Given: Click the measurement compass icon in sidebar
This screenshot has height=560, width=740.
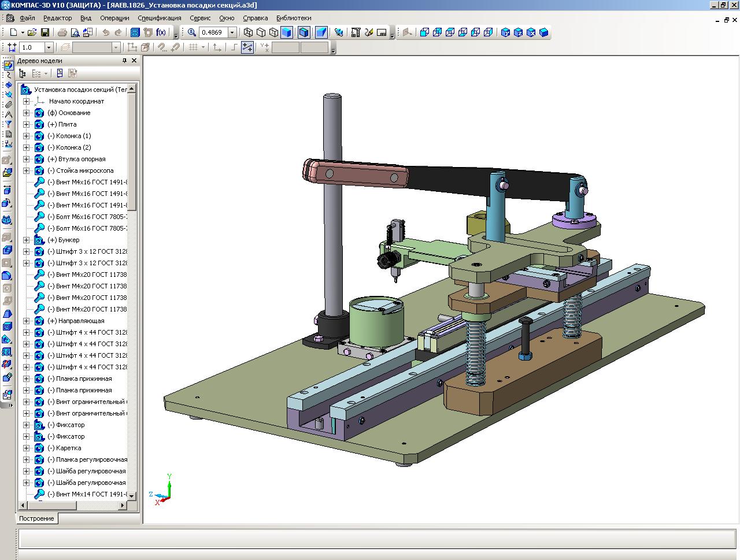Looking at the screenshot, I should pos(8,114).
